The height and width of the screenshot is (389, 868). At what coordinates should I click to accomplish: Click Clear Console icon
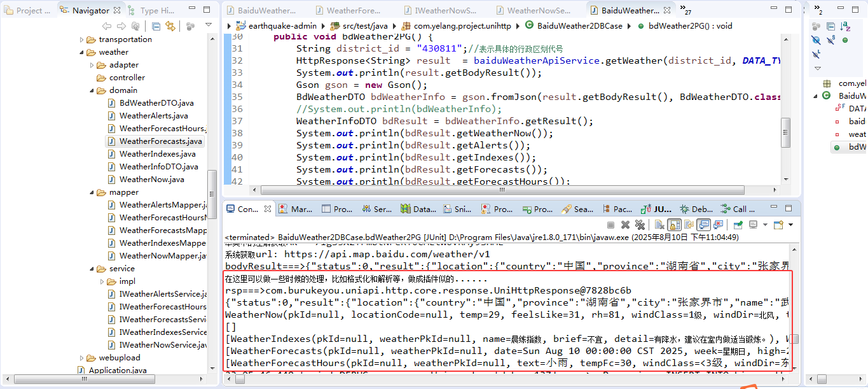659,225
